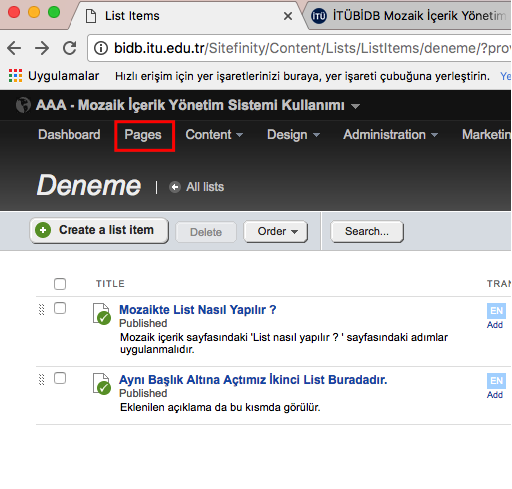
Task: Click the page icon on List Items tab
Action: tap(91, 16)
